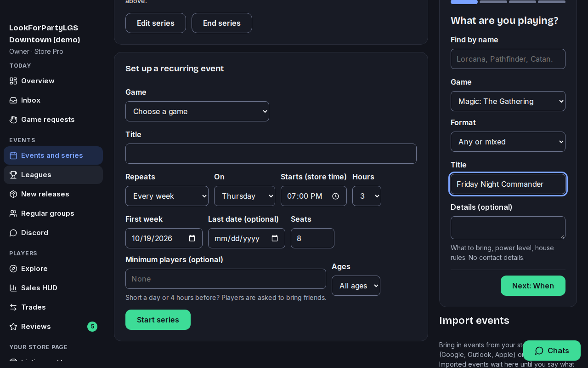Focus the Find by name search field
The image size is (588, 368).
pyautogui.click(x=508, y=59)
